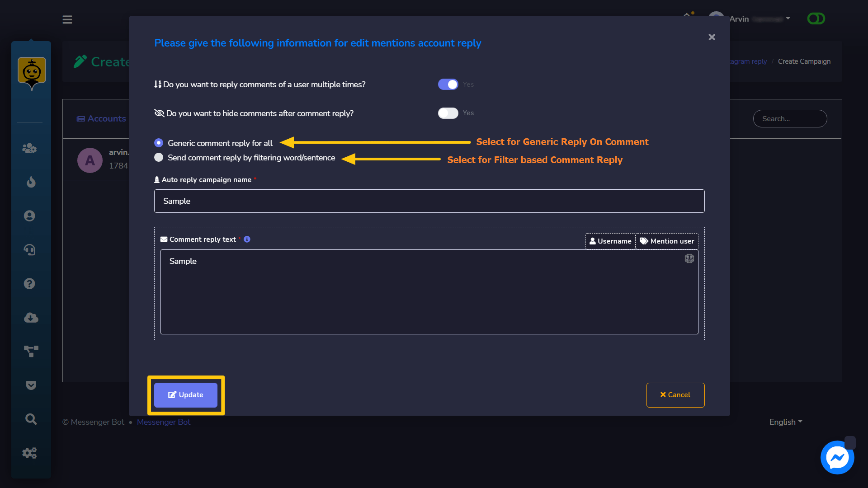
Task: Click the Auto reply campaign name input field
Action: click(x=429, y=201)
